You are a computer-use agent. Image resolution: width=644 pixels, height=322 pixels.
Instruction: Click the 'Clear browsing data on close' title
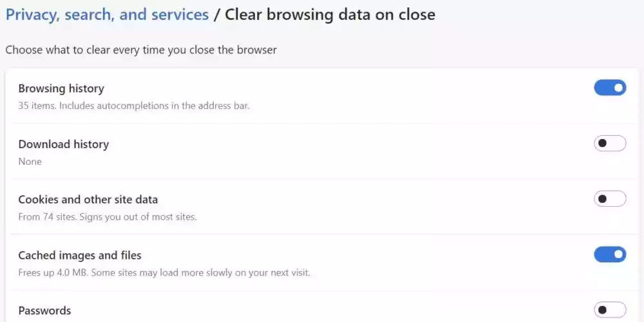pos(330,14)
